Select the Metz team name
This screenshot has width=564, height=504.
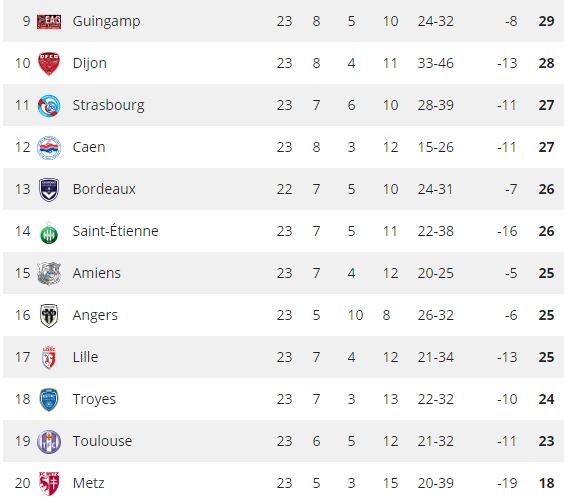(x=88, y=483)
